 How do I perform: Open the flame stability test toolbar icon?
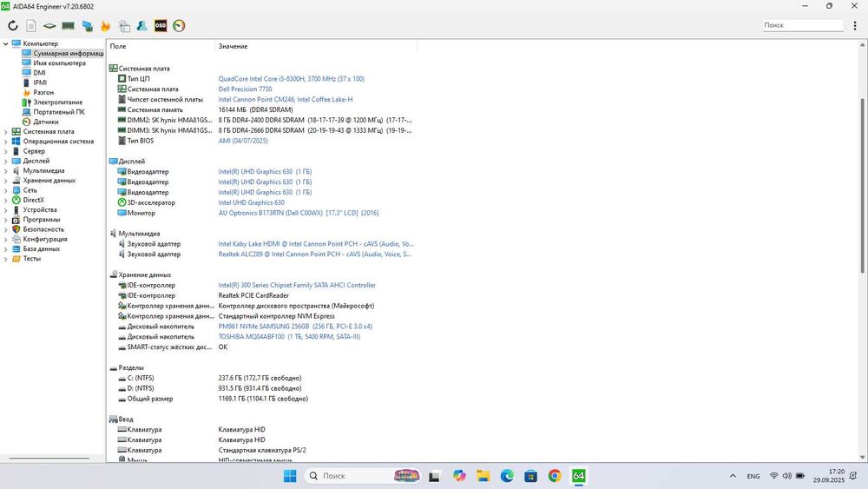(x=105, y=25)
